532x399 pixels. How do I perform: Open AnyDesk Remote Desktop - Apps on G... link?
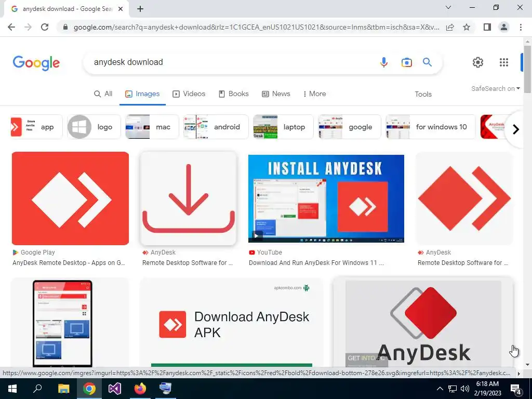tap(69, 262)
